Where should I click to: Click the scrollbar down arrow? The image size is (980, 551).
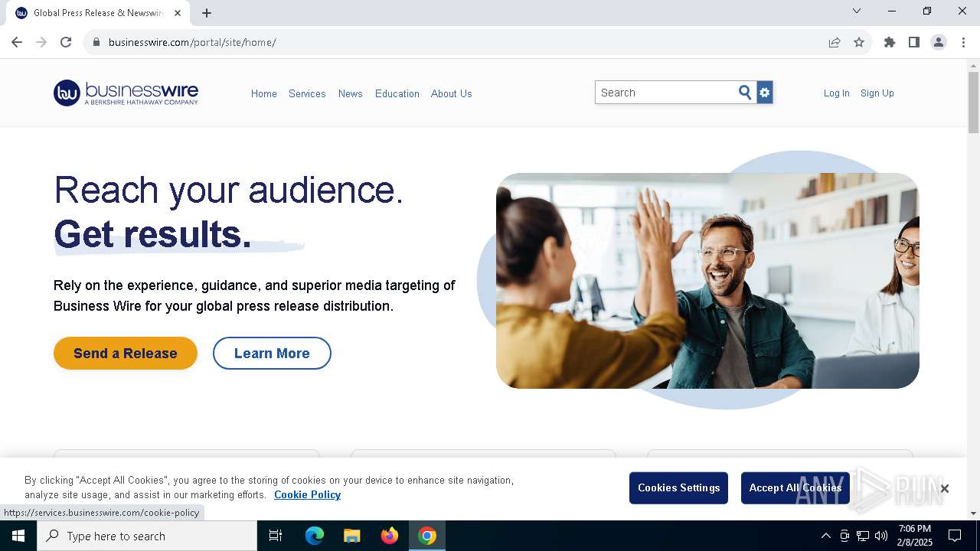pos(974,514)
